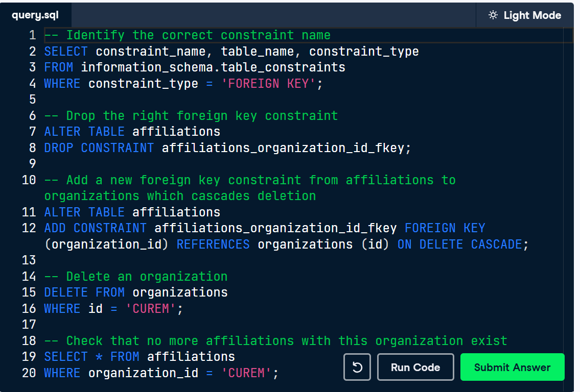Click line number 9 in the gutter
Screen dimensions: 580x392
(33, 164)
